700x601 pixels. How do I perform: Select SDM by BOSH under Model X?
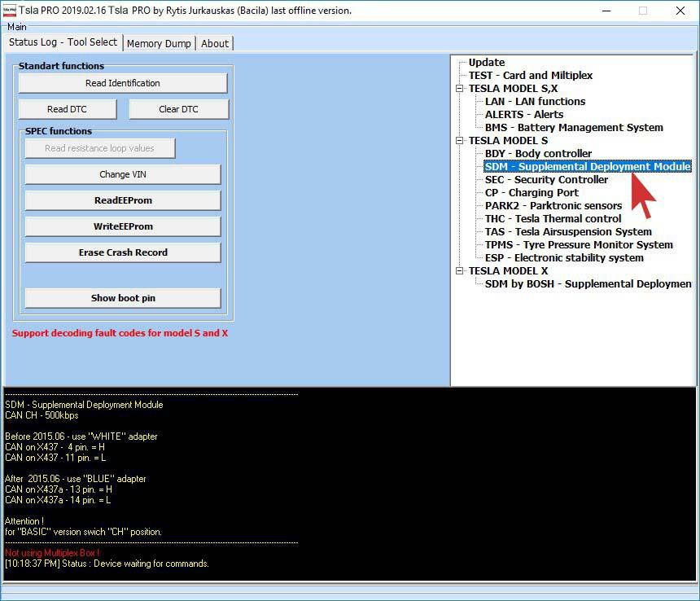click(x=588, y=284)
